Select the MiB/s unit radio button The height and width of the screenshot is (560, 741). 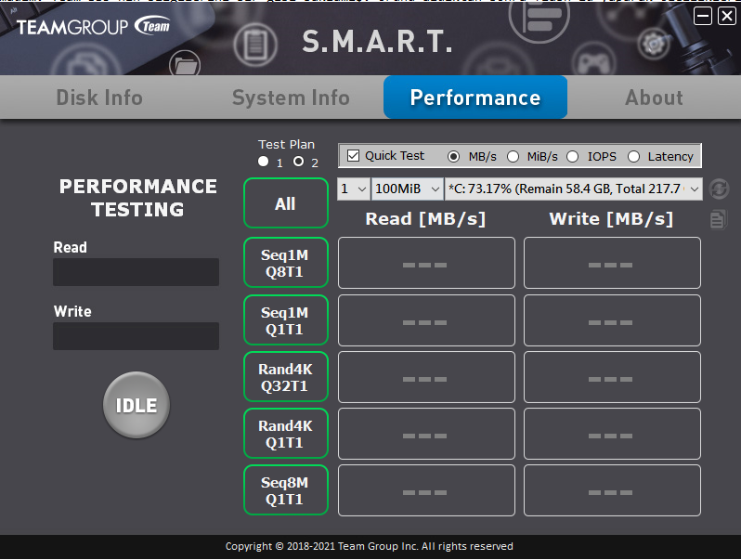coord(513,156)
